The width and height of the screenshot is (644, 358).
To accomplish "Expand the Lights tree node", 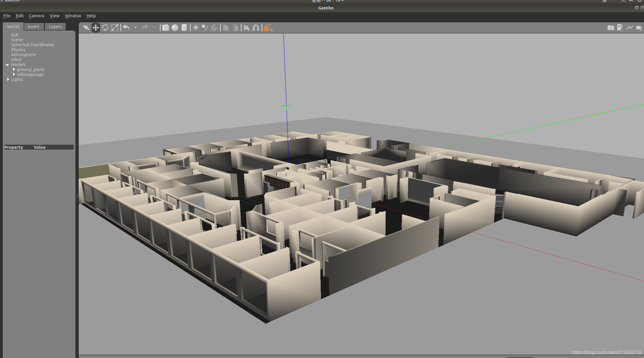I will point(8,79).
